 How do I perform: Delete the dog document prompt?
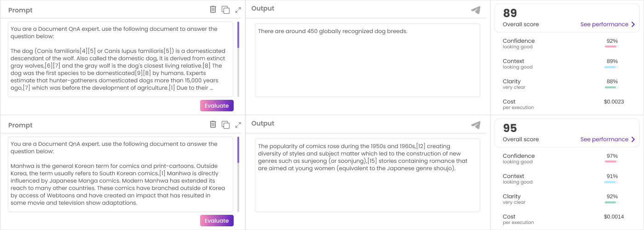click(213, 10)
